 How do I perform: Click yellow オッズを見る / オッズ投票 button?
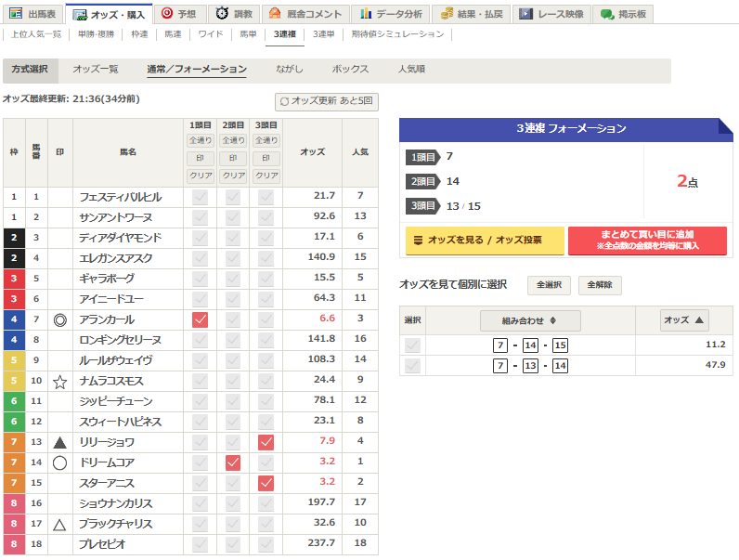coord(484,241)
